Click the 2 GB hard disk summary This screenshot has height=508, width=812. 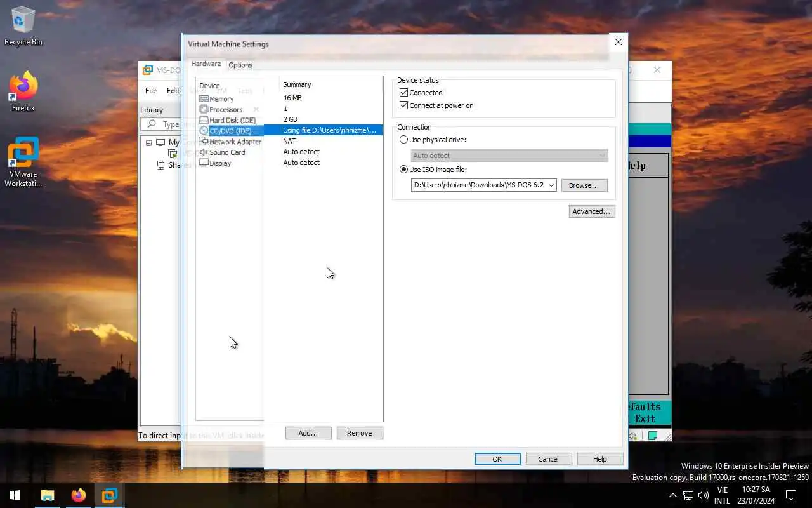coord(290,119)
